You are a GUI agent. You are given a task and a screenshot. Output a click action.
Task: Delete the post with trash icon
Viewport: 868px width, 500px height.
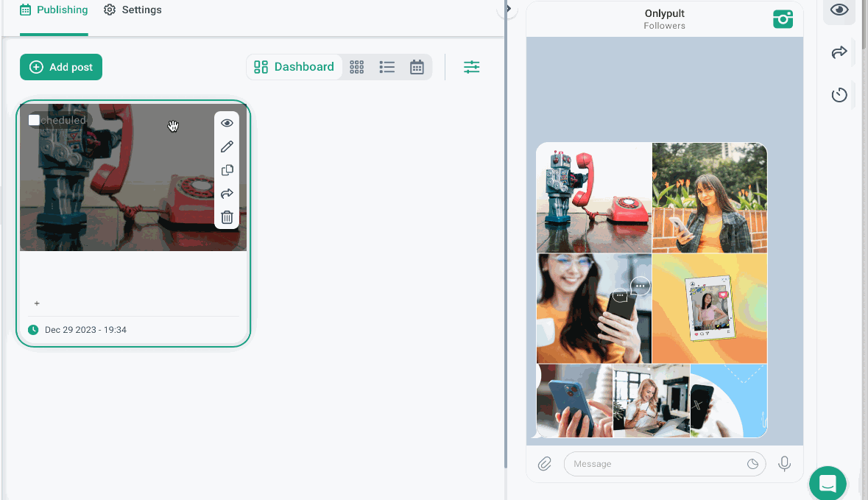click(227, 217)
